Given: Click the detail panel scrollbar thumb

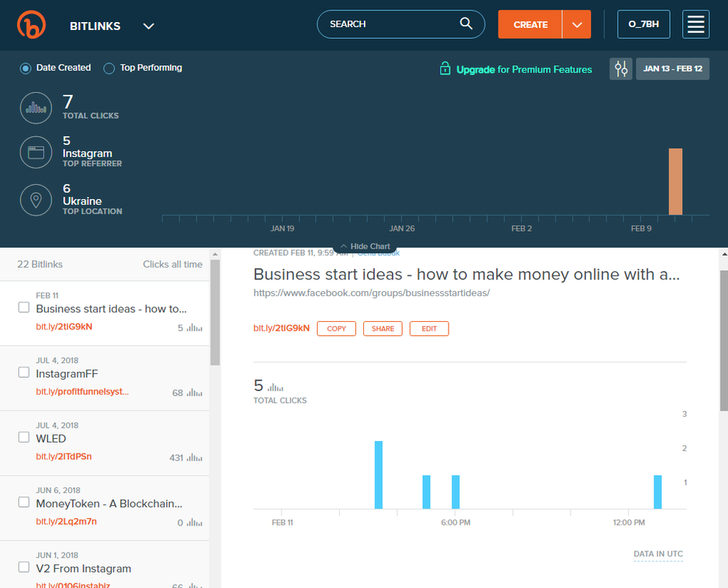Looking at the screenshot, I should [x=724, y=340].
